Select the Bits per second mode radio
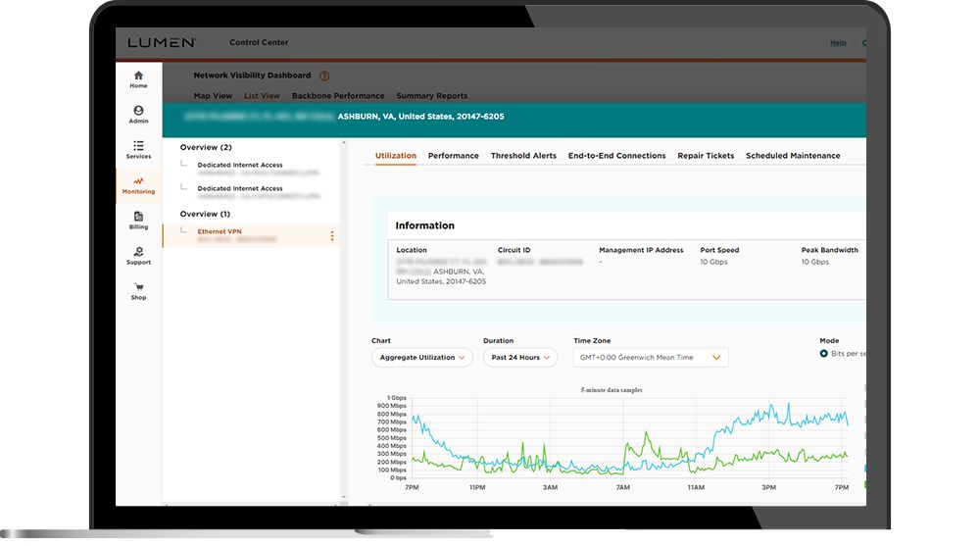The height and width of the screenshot is (546, 980). point(824,353)
